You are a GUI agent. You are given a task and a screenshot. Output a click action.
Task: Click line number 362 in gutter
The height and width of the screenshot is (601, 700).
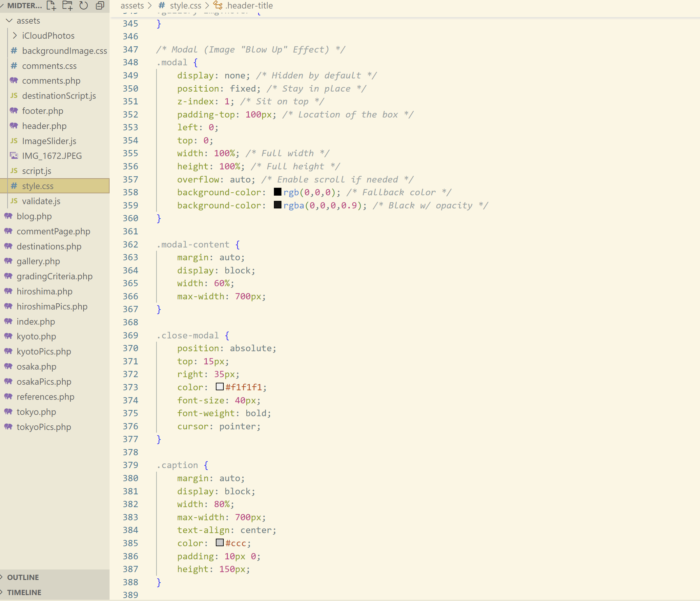(x=131, y=245)
